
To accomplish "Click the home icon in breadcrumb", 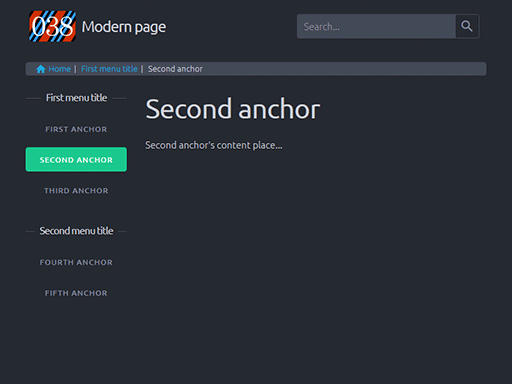I will [x=41, y=69].
